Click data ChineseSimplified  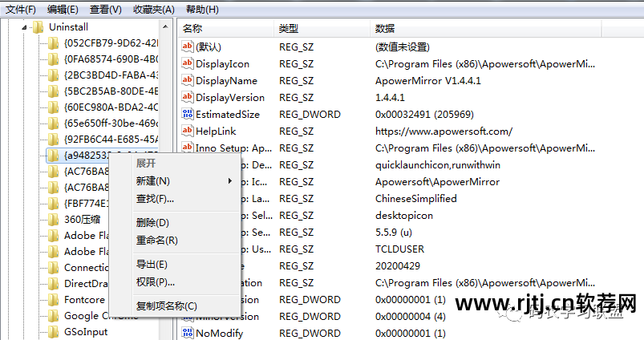[415, 199]
